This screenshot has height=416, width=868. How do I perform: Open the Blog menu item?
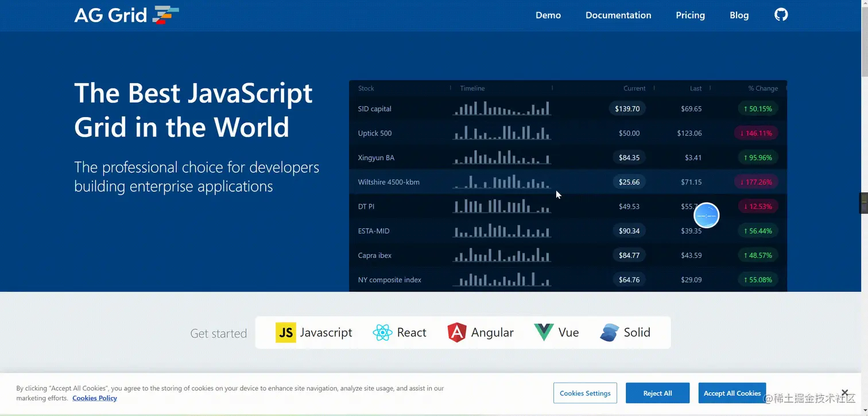tap(739, 15)
